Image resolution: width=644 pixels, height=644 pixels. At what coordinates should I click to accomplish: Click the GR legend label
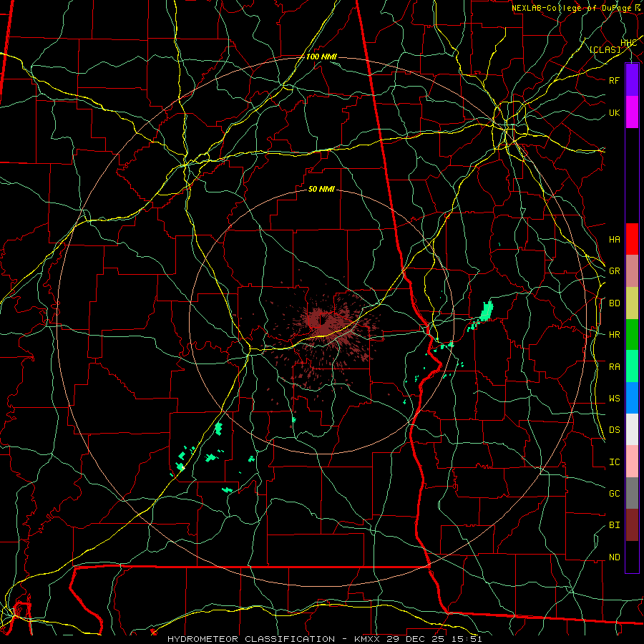pos(614,271)
